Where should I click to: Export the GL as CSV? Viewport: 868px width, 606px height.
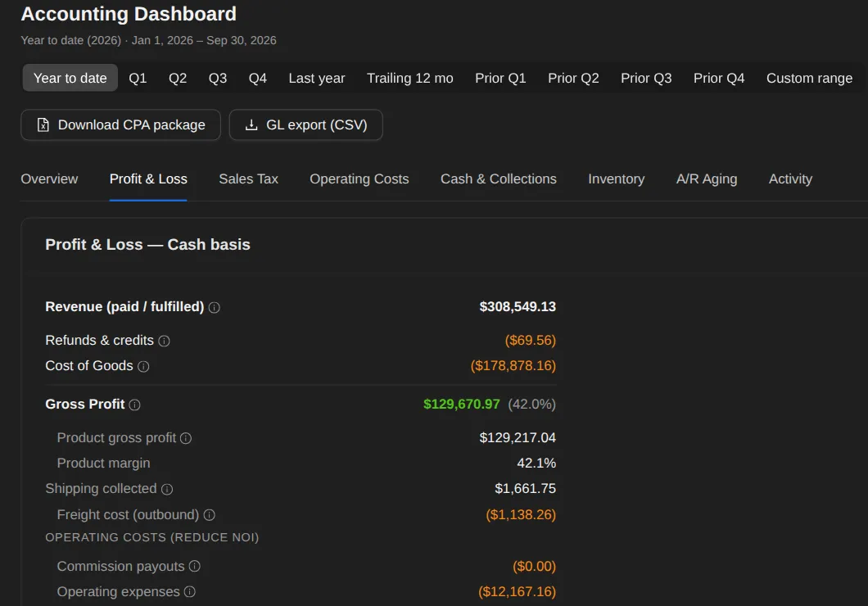(x=306, y=125)
